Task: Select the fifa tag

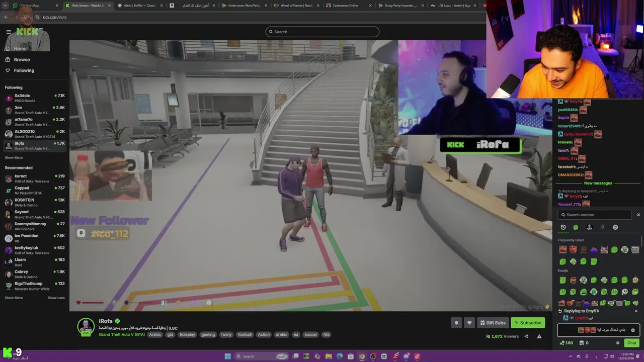Action: tap(326, 334)
